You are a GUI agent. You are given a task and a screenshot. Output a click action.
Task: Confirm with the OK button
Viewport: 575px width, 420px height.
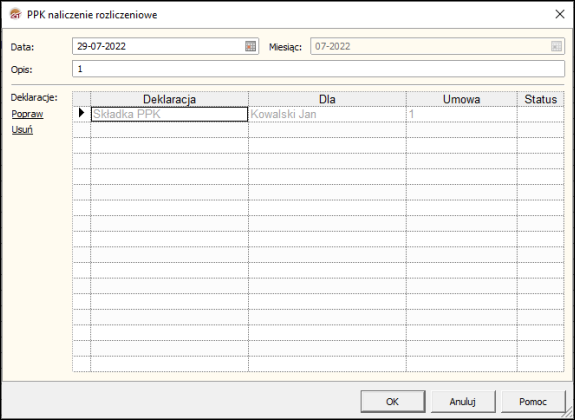tap(392, 401)
